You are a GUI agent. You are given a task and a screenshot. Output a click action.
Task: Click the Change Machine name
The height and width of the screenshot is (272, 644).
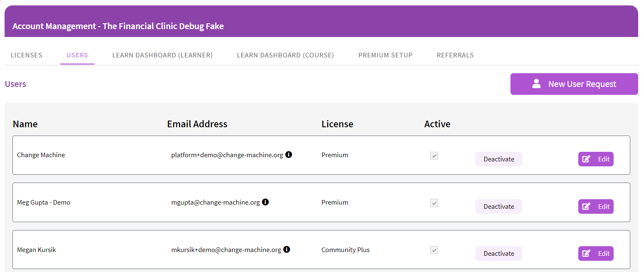pyautogui.click(x=41, y=155)
